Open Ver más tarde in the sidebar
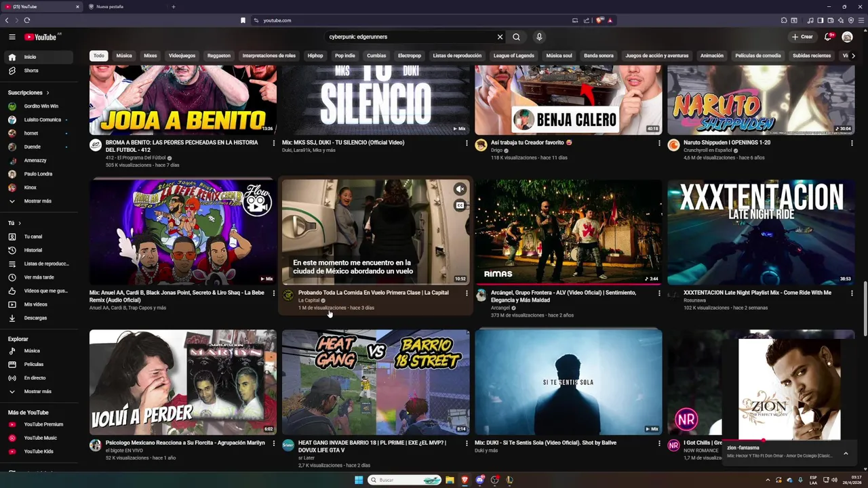 point(38,277)
